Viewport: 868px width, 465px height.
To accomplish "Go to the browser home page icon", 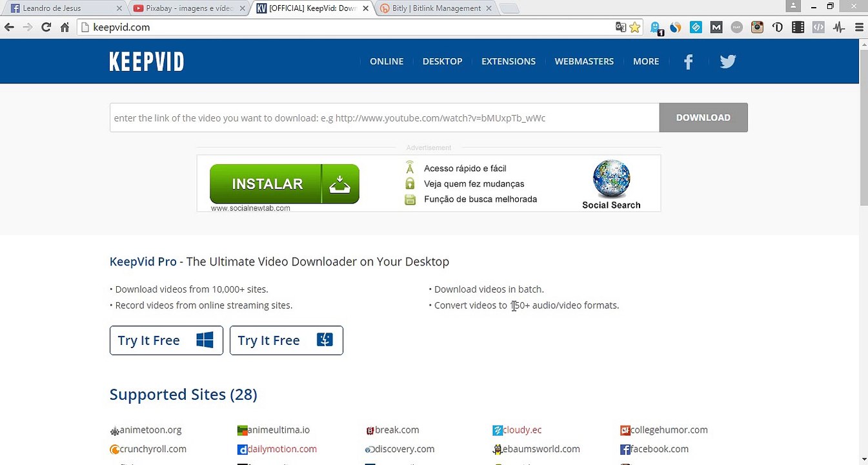I will 65,27.
